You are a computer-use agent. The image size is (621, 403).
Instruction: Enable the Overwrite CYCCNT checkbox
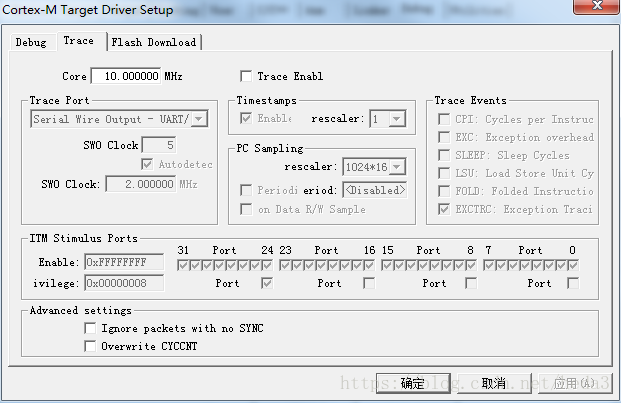[90, 346]
